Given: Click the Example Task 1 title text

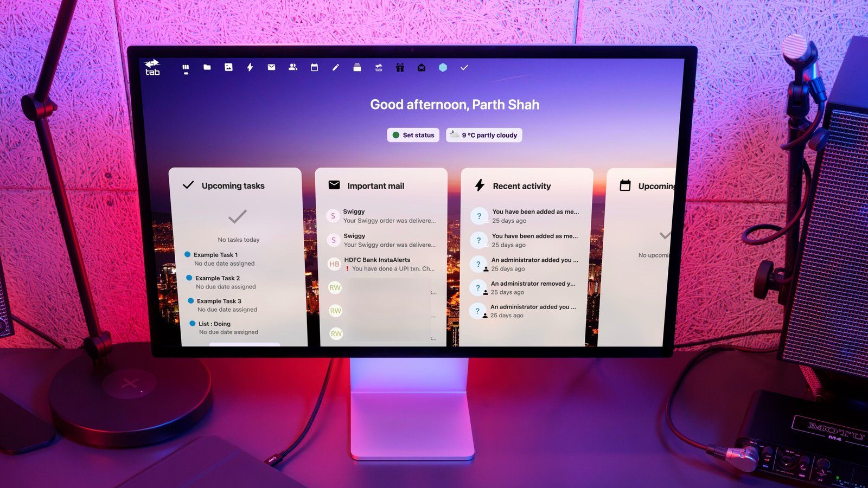Looking at the screenshot, I should (216, 255).
